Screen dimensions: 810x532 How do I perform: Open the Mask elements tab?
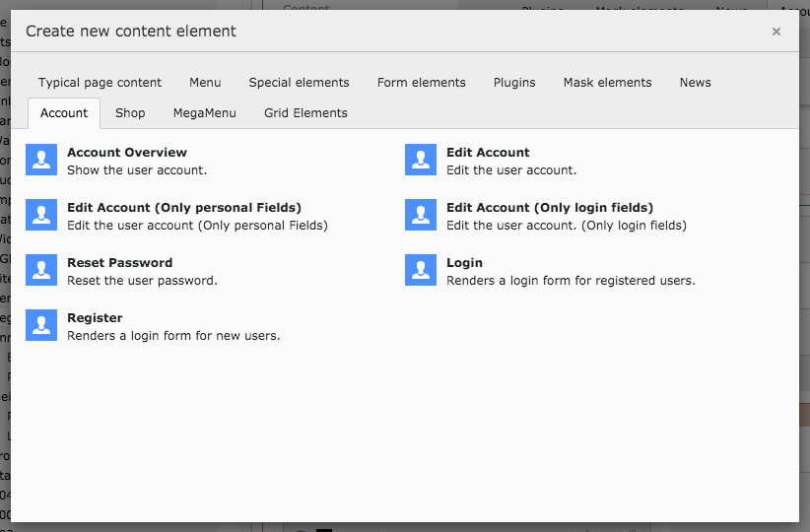point(607,83)
